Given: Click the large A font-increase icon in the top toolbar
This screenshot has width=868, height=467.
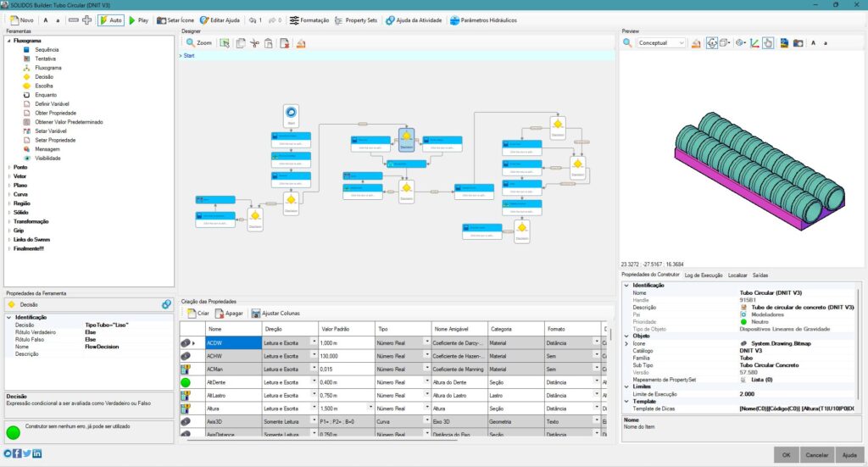Looking at the screenshot, I should click(x=46, y=20).
